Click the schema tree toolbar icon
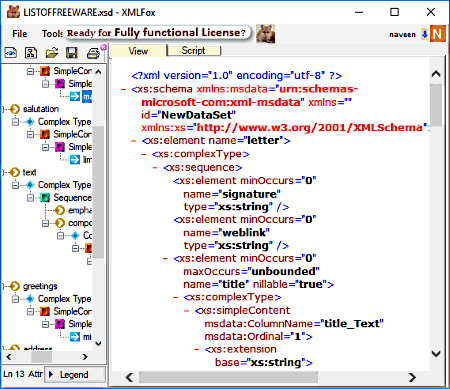This screenshot has width=450, height=389. 31,53
